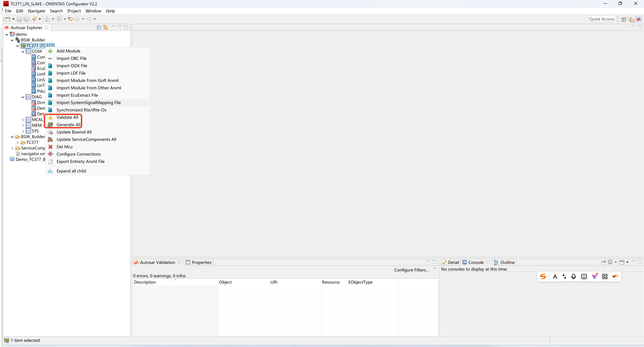
Task: Click Open Console icon in Console panel
Action: (622, 262)
